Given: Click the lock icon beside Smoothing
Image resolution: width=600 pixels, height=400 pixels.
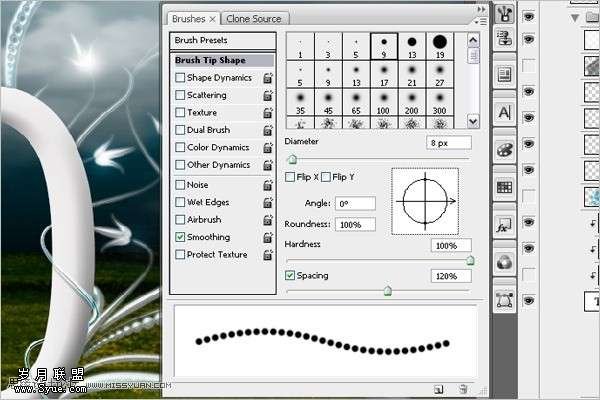Looking at the screenshot, I should click(268, 237).
